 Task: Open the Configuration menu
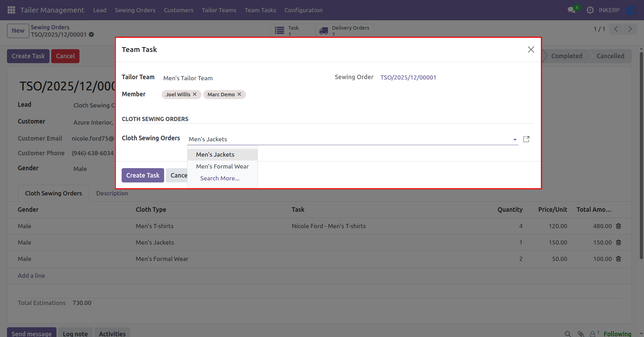coord(304,10)
